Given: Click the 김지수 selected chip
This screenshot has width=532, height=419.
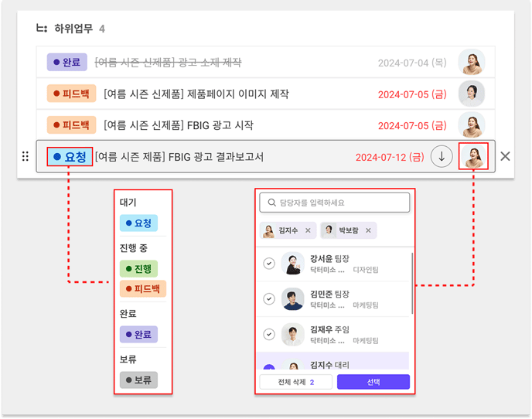Looking at the screenshot, I should tap(288, 230).
